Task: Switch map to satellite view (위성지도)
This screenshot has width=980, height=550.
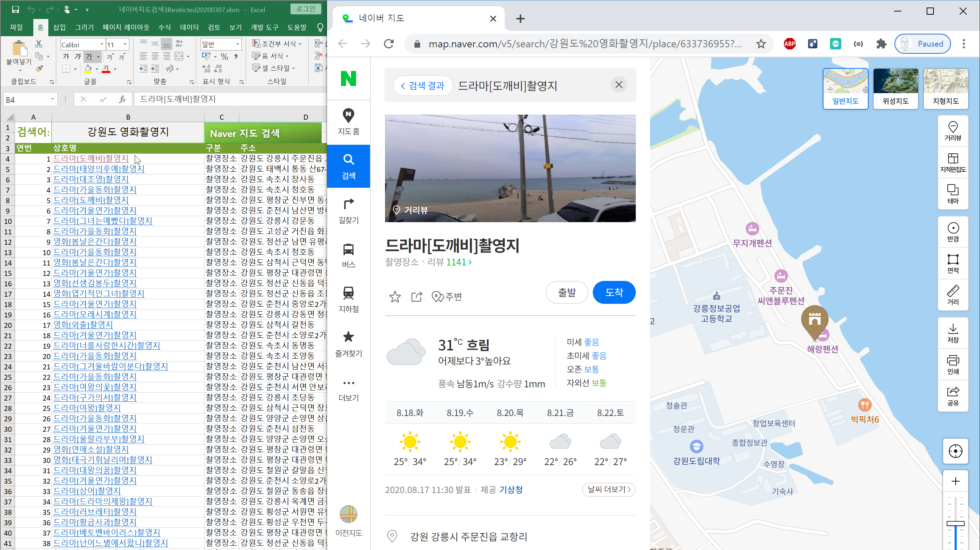Action: pyautogui.click(x=895, y=88)
